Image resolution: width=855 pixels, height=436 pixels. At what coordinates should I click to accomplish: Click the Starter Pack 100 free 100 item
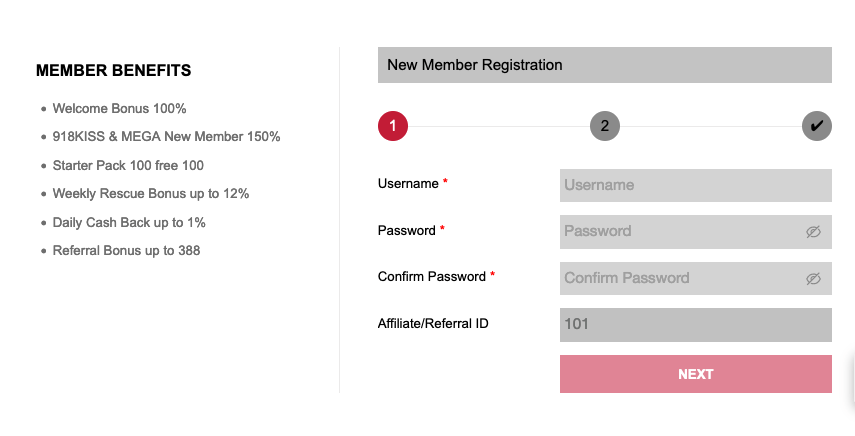(x=128, y=165)
